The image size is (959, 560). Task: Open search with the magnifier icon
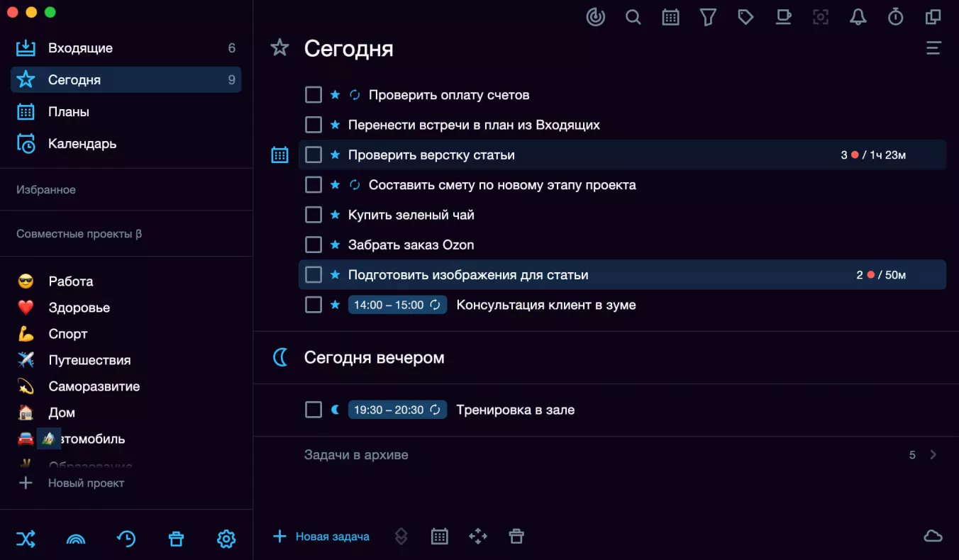click(633, 17)
